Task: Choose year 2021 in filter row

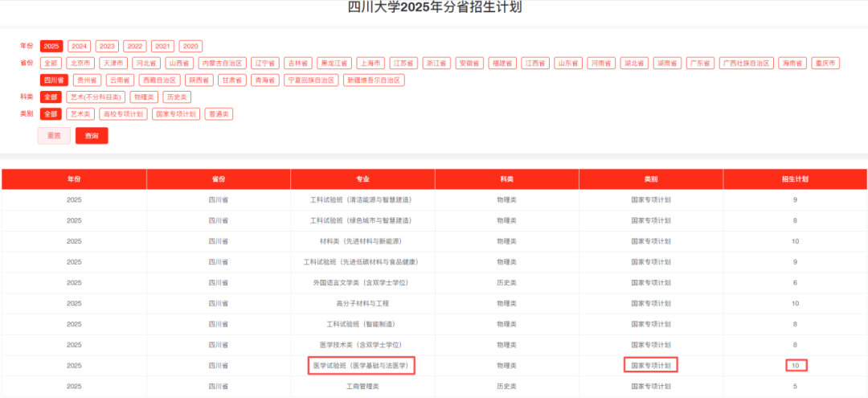Action: click(162, 46)
